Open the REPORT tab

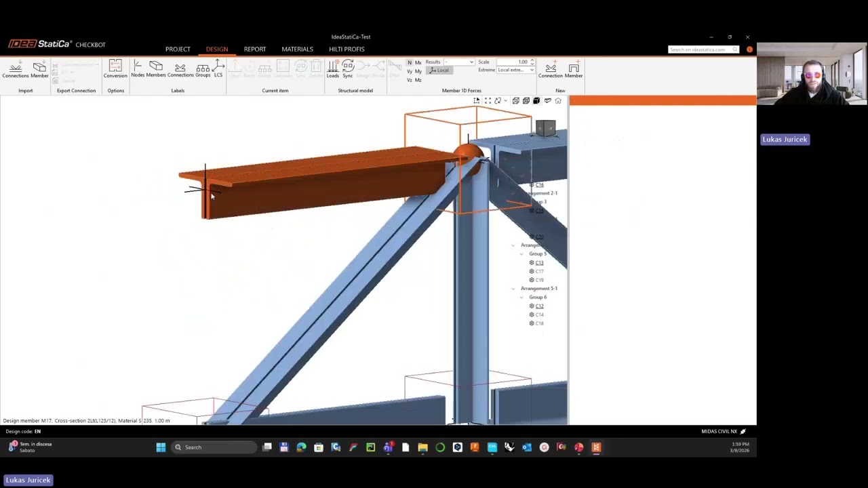click(255, 49)
